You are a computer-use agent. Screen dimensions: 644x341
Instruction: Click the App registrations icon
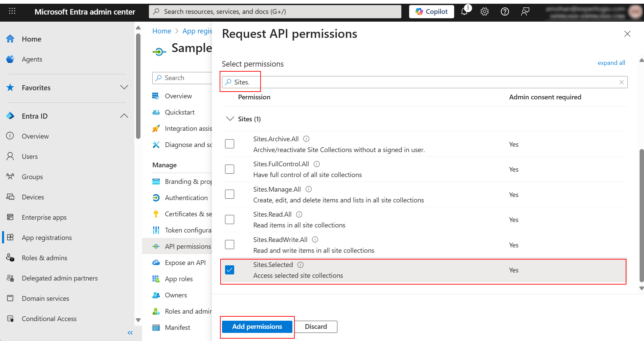(10, 237)
